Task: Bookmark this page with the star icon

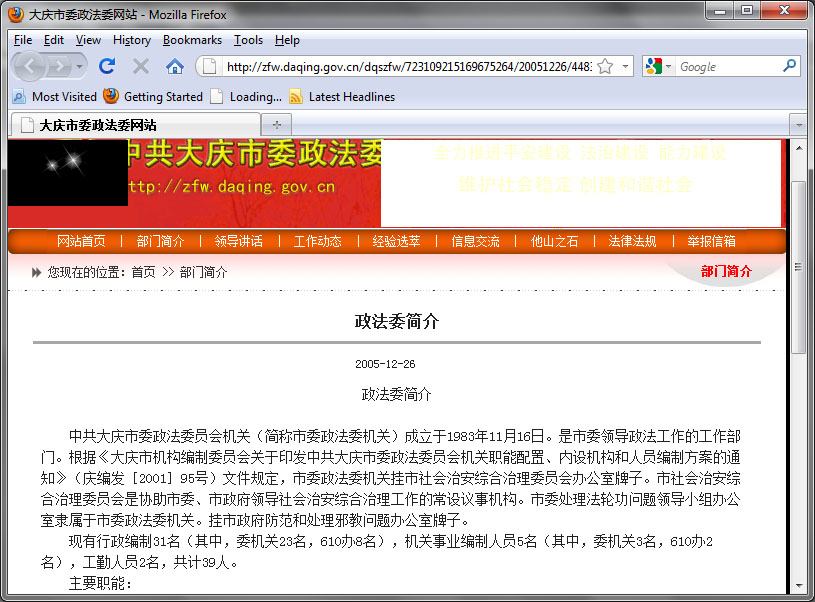Action: 605,66
